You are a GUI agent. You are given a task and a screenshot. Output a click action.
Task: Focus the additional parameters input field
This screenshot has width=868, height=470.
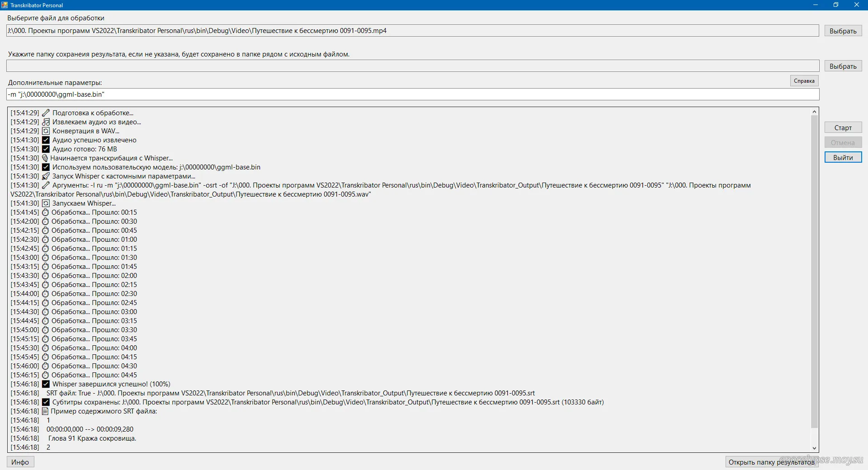point(412,94)
